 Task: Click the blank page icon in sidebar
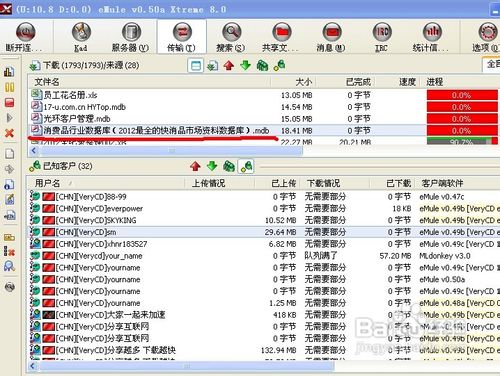click(x=10, y=154)
